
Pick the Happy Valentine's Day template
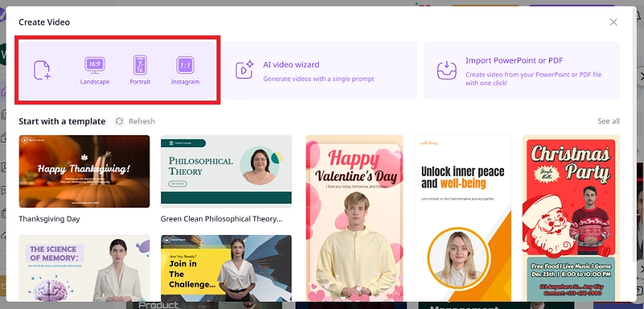354,218
